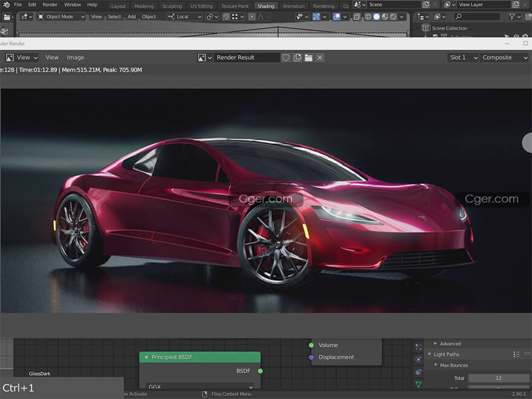Open the image browse icon beside Render Result
This screenshot has height=399, width=532.
(x=205, y=57)
